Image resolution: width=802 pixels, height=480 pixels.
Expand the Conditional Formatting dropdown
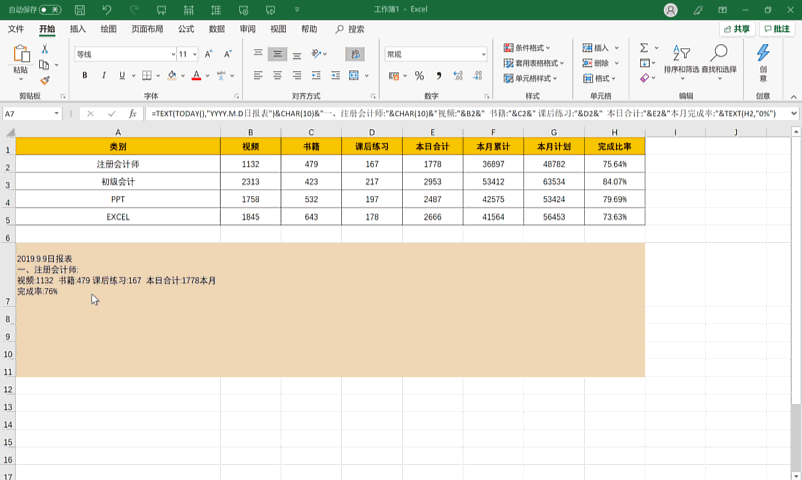point(531,48)
